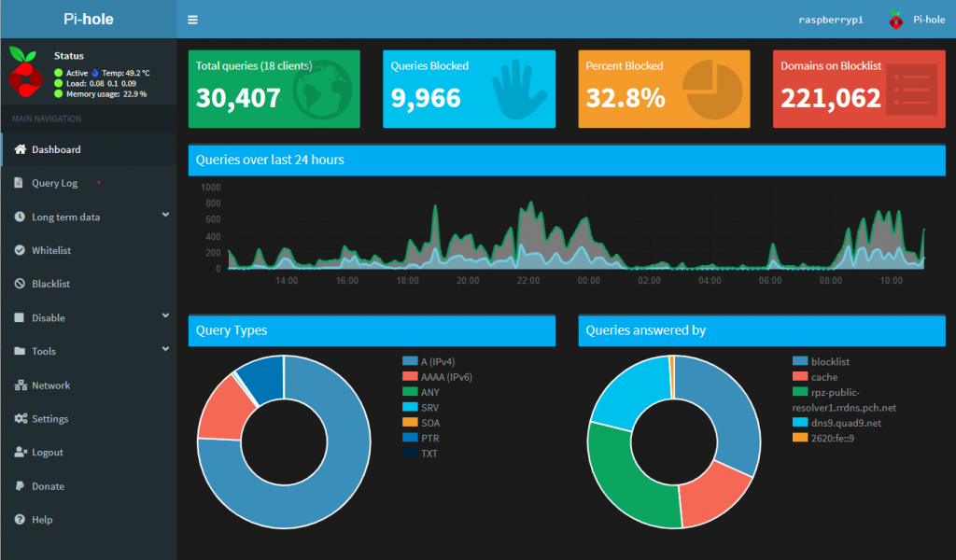Click the Settings gears icon
This screenshot has width=956, height=560.
[21, 419]
